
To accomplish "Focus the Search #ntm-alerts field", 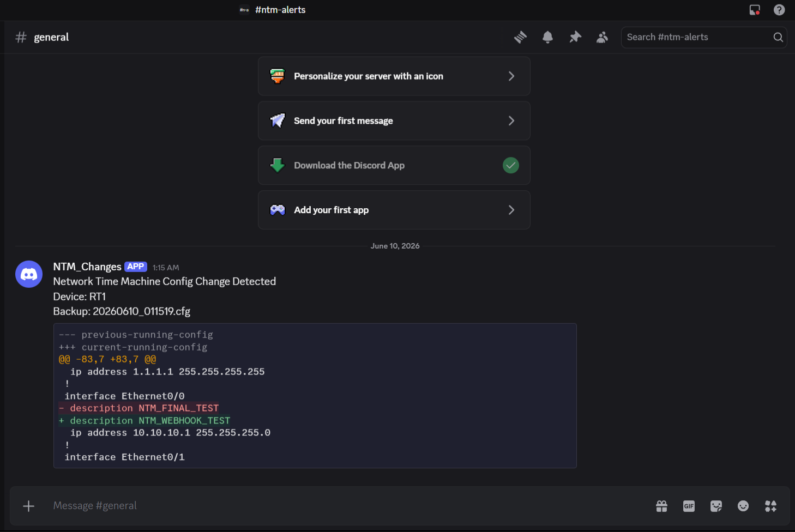I will tap(703, 37).
